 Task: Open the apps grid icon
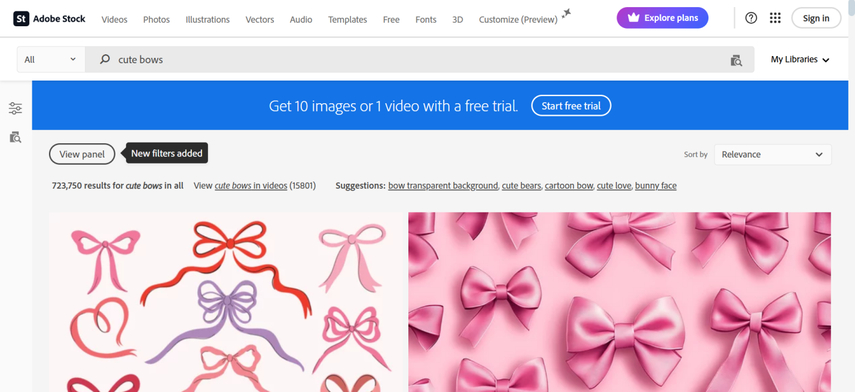point(775,18)
